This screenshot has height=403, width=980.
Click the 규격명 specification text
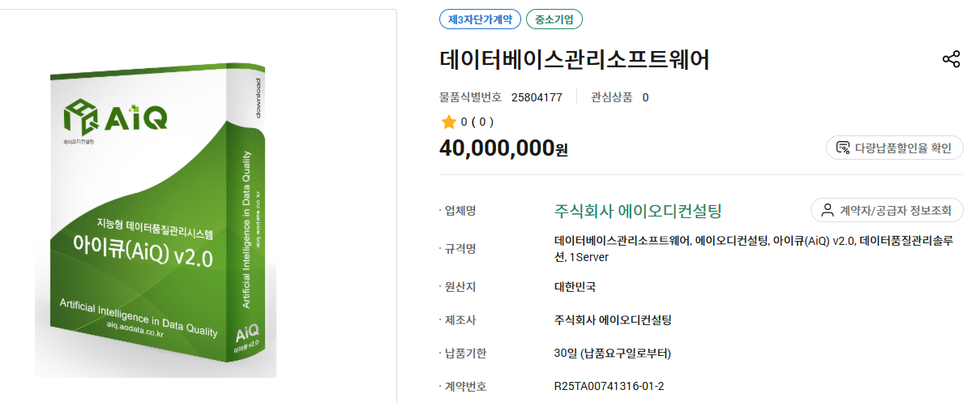(x=753, y=248)
